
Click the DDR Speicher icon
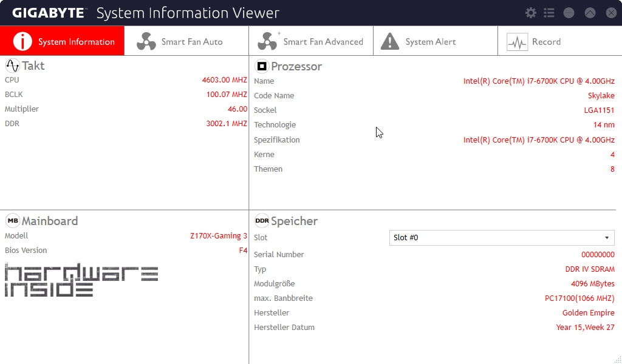click(x=262, y=221)
